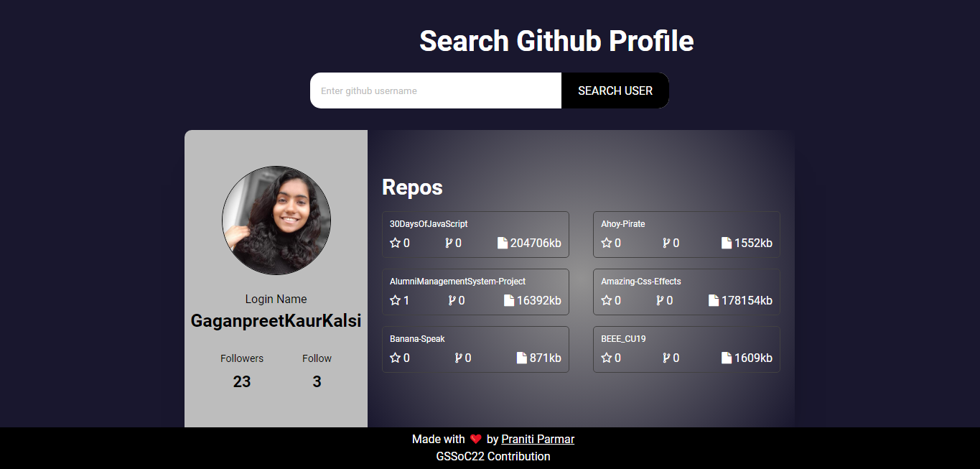Screen dimensions: 980x469
Task: Click the red heart icon in footer
Action: click(x=475, y=440)
